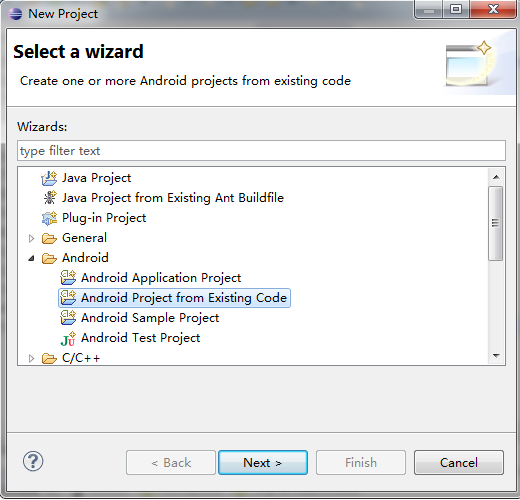Click the Cancel button
Screen dimensions: 520x500
(459, 462)
